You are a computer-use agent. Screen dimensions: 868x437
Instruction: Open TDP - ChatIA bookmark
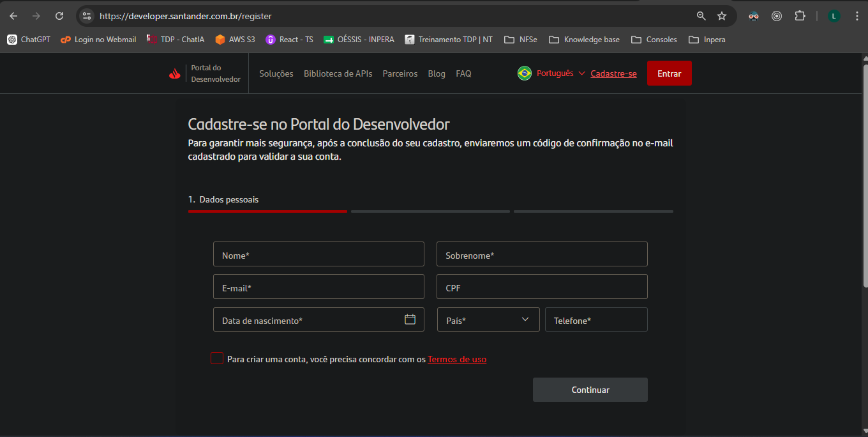(x=176, y=40)
